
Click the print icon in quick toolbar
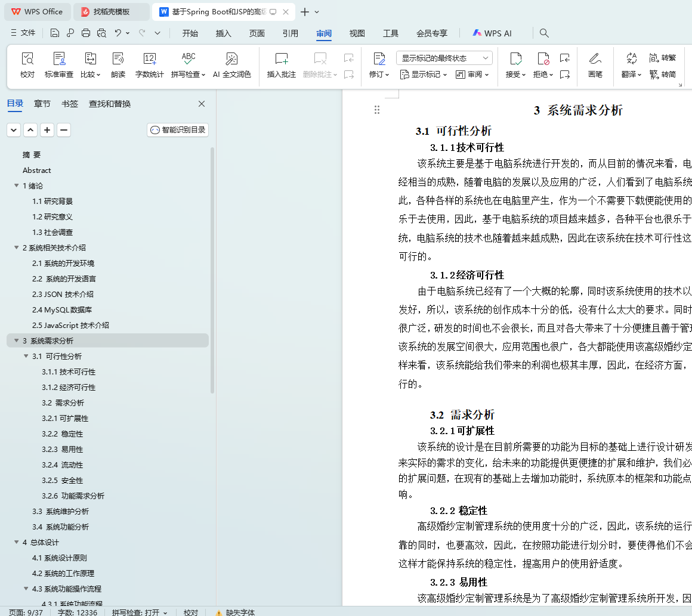pyautogui.click(x=86, y=33)
